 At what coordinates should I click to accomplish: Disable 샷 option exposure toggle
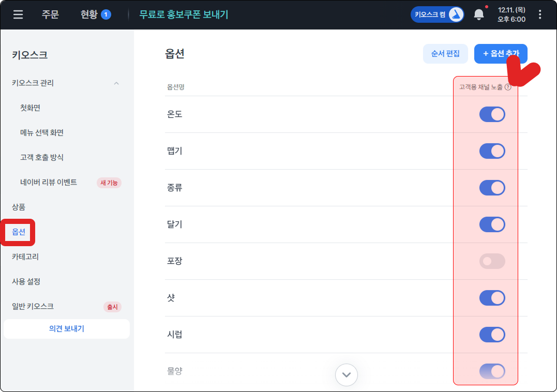point(492,298)
